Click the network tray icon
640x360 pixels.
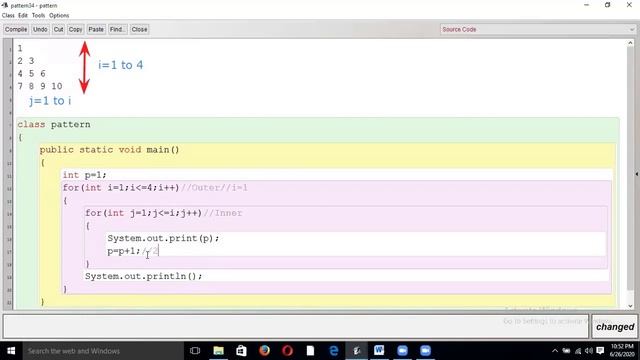578,351
